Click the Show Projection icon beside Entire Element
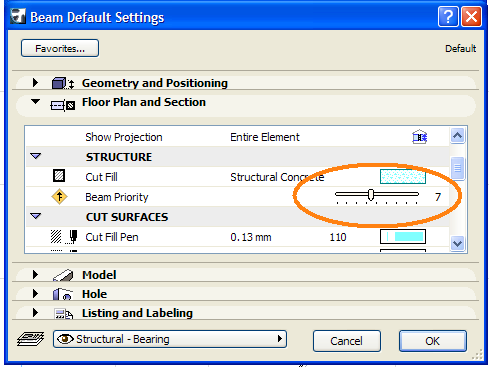 (420, 137)
